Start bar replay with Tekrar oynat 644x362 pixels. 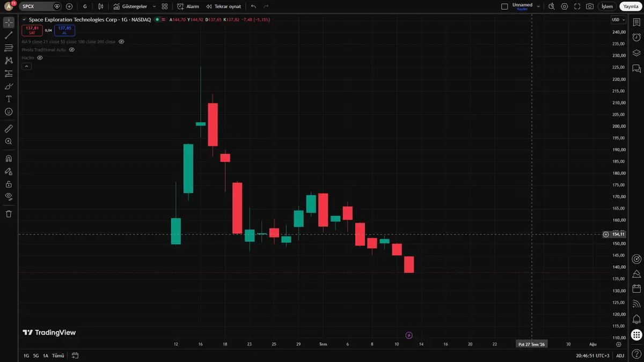223,6
